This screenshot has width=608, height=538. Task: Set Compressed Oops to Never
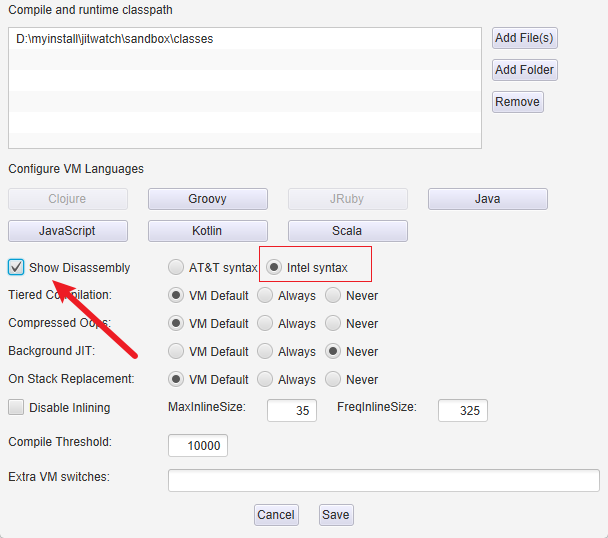[335, 323]
